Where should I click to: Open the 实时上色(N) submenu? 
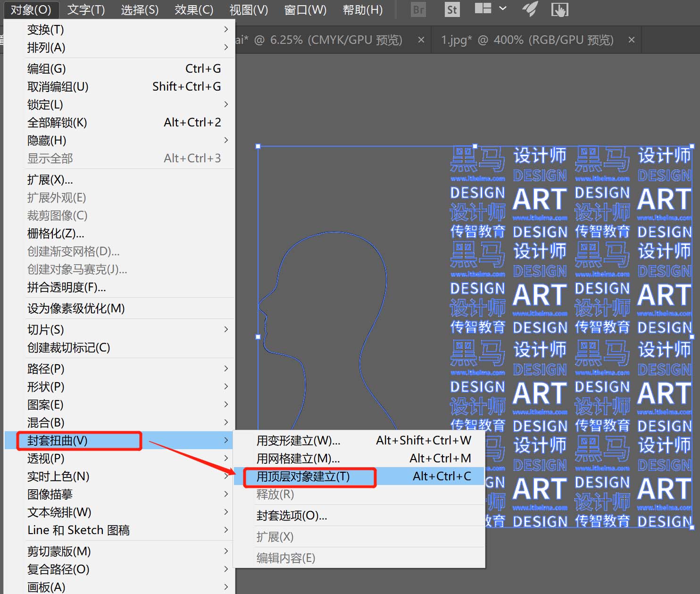pyautogui.click(x=119, y=476)
